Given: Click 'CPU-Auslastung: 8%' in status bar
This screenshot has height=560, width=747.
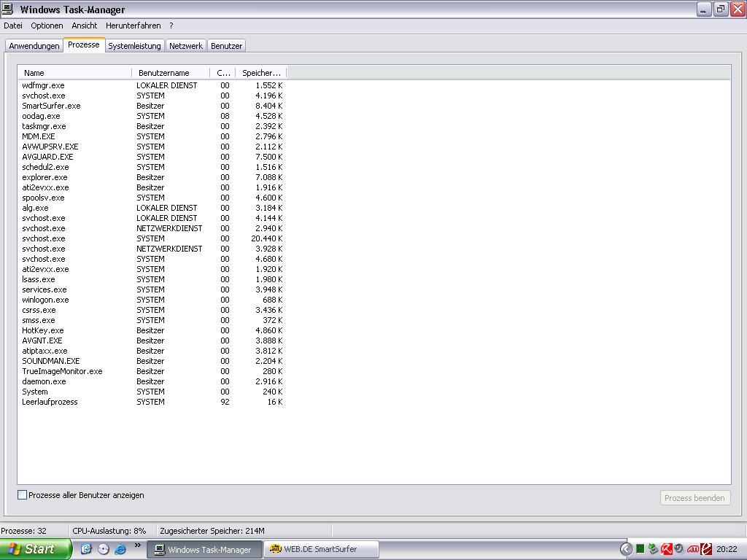Looking at the screenshot, I should [109, 531].
